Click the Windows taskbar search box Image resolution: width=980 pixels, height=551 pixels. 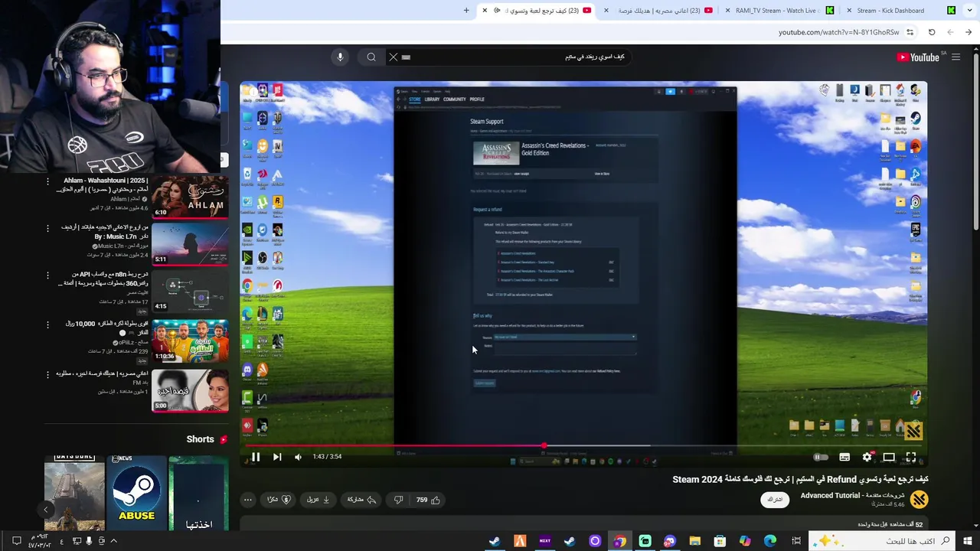point(880,541)
